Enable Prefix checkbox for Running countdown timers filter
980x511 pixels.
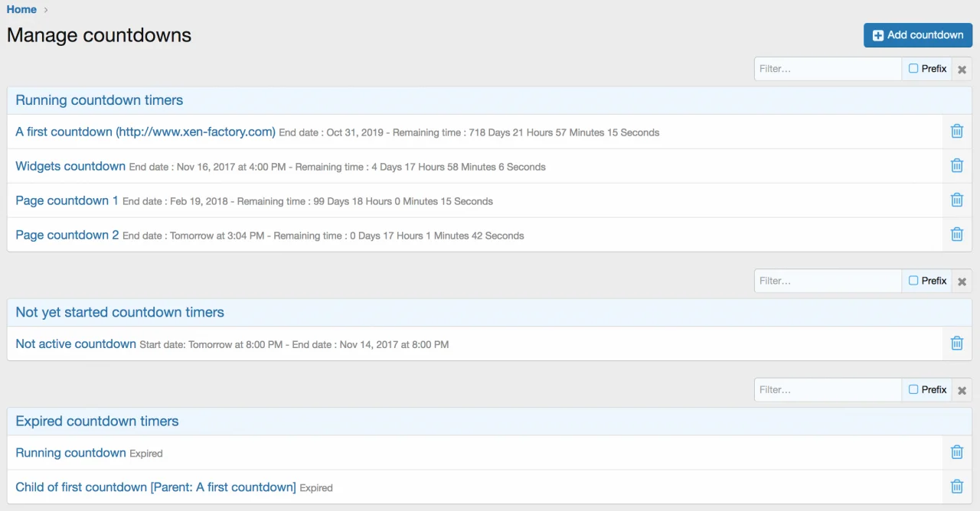913,69
